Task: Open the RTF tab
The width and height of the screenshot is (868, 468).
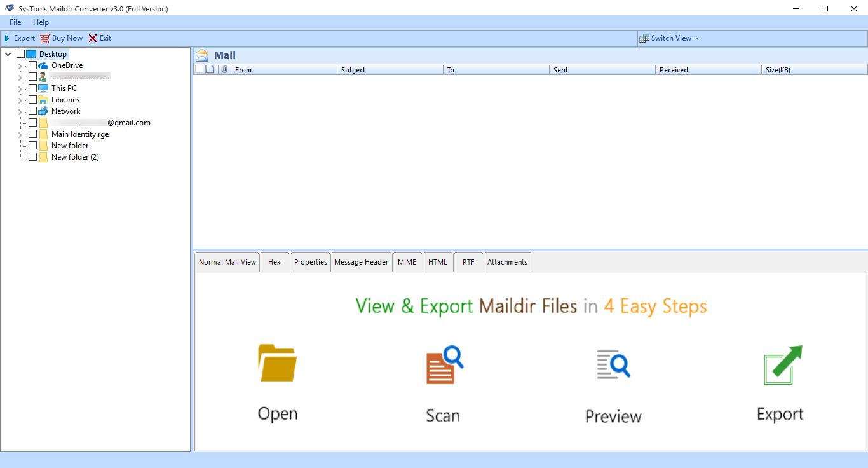Action: [468, 262]
